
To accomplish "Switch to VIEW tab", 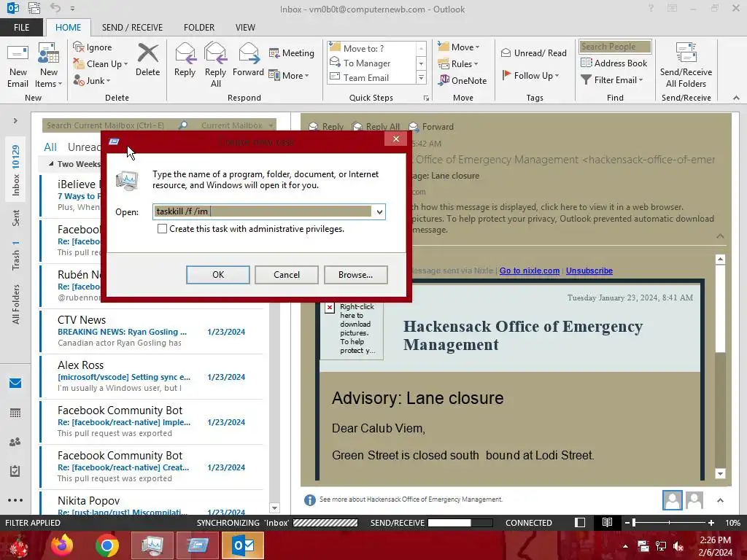I will coord(245,27).
